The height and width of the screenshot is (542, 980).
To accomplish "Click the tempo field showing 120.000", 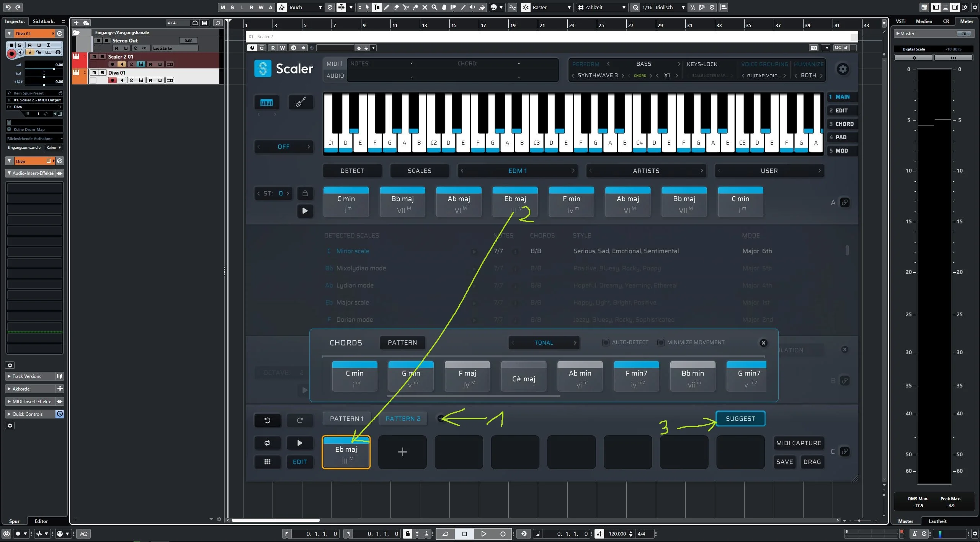I will [617, 534].
